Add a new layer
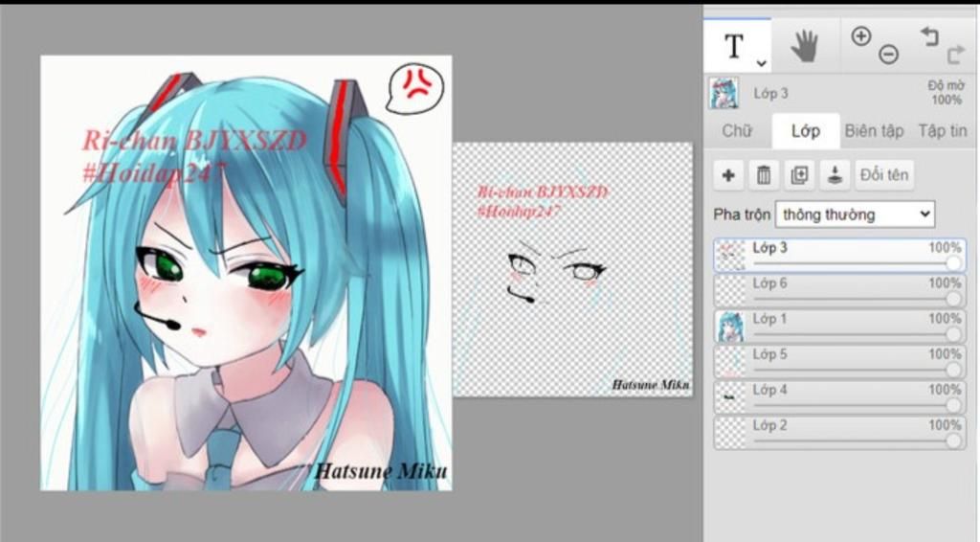This screenshot has height=542, width=980. (728, 175)
